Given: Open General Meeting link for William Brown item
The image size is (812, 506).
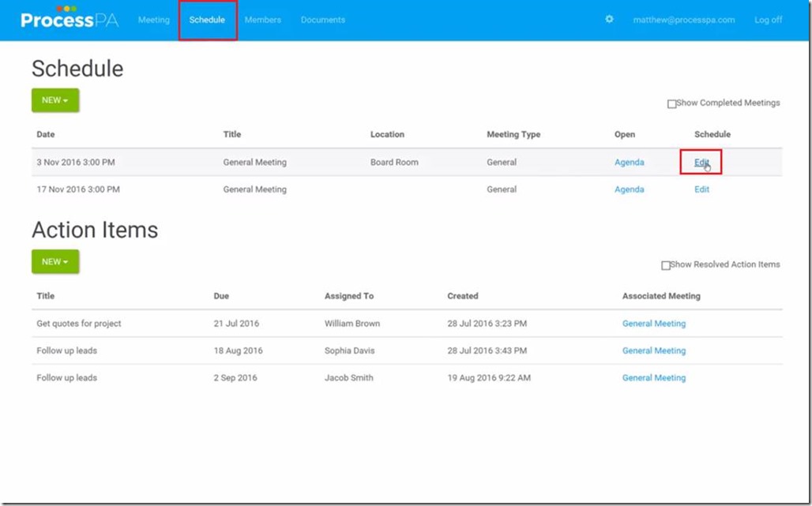Looking at the screenshot, I should (x=653, y=324).
